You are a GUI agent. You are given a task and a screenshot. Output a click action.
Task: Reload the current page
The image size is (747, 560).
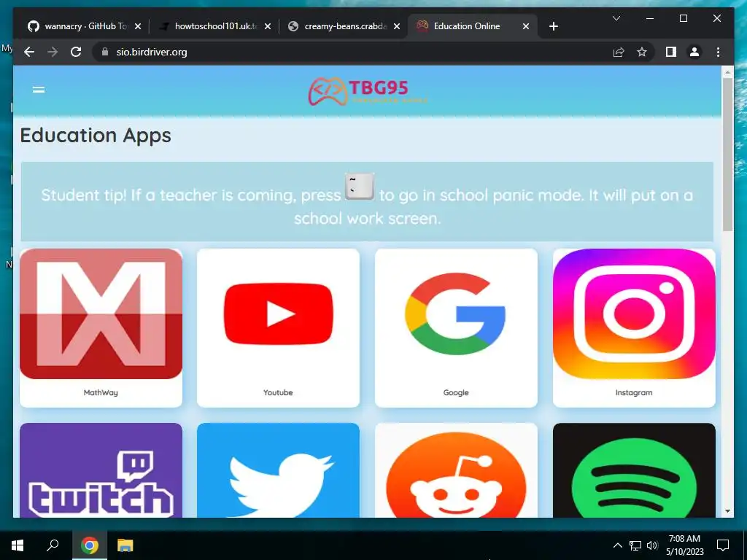76,52
